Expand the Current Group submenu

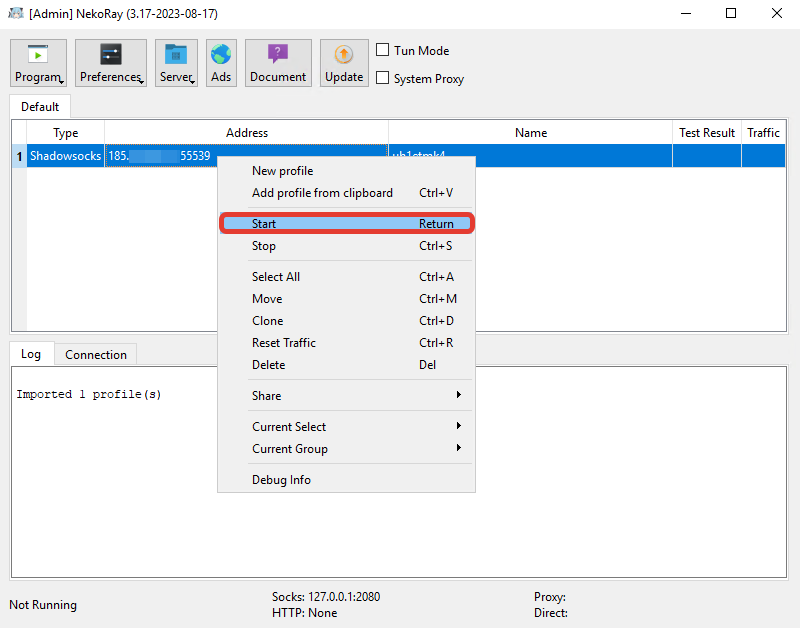346,448
